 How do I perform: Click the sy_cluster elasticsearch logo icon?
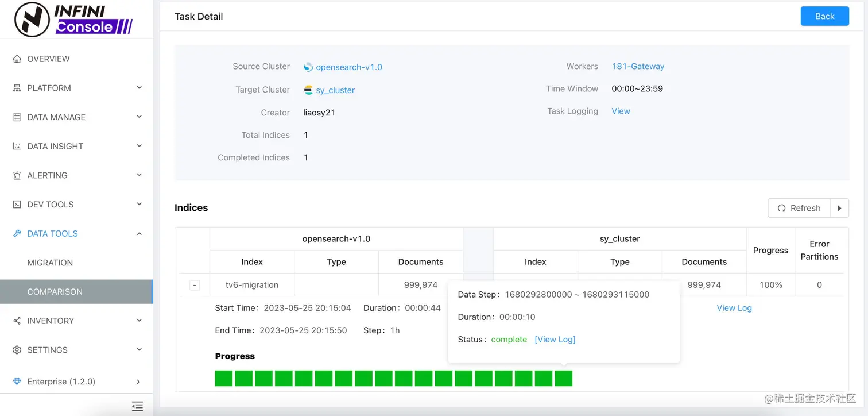coord(308,90)
